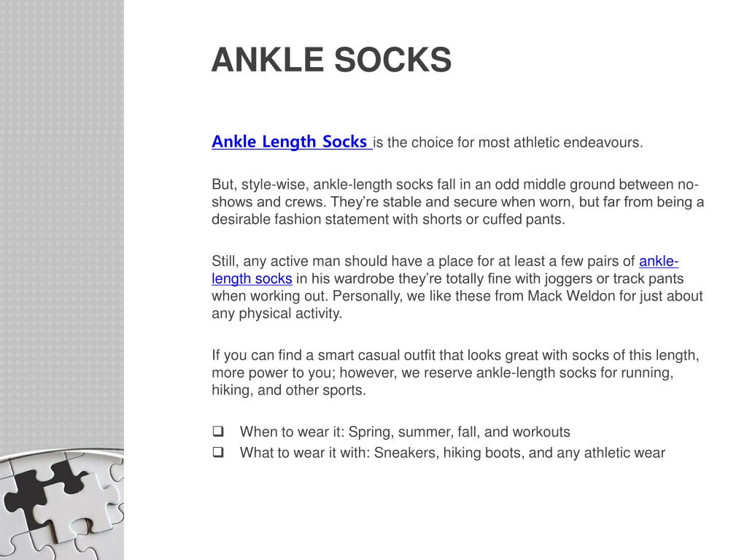Follow the ankle-length socks inline hyperlink
This screenshot has width=747, height=560.
coord(659,261)
